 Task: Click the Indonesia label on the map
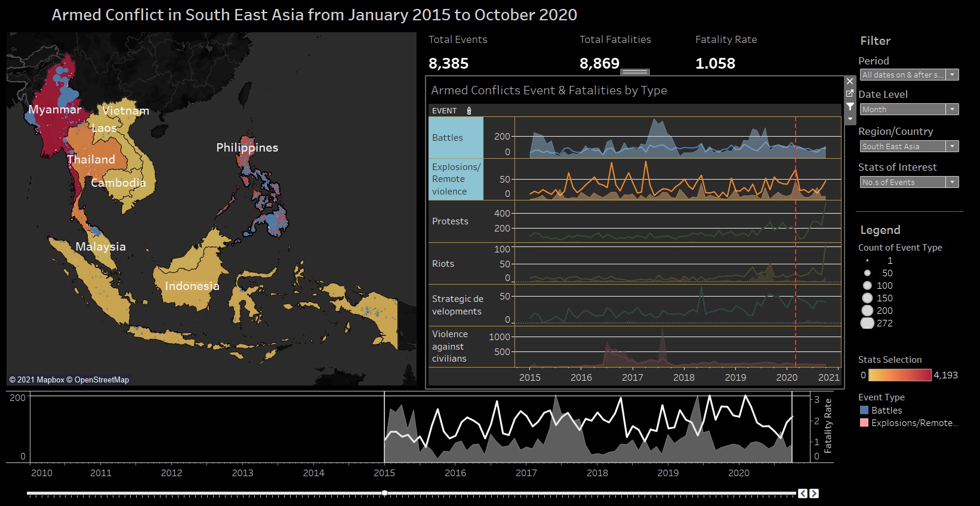tap(192, 286)
